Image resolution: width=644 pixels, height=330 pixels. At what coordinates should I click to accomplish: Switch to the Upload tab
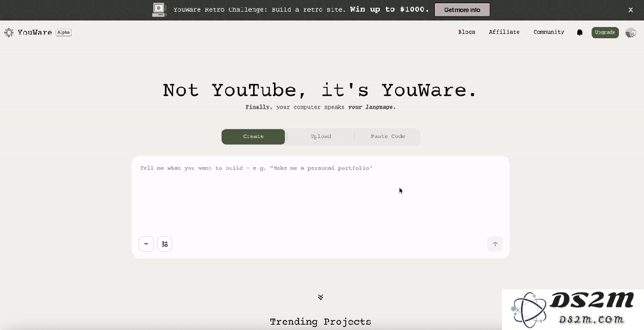pyautogui.click(x=321, y=137)
